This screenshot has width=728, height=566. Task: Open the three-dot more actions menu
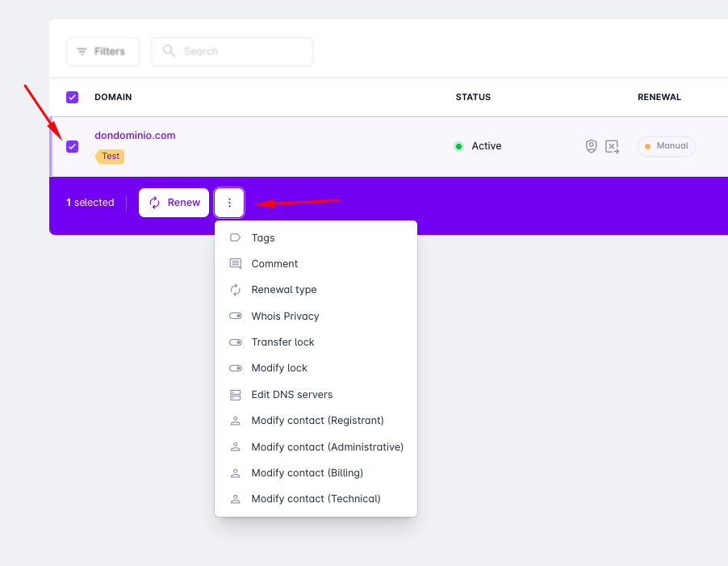tap(229, 203)
